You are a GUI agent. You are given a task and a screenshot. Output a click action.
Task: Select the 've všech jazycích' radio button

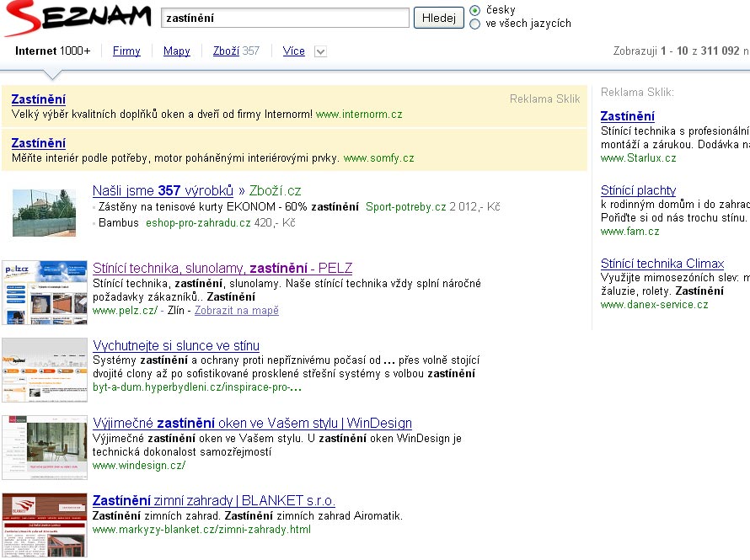pyautogui.click(x=475, y=24)
